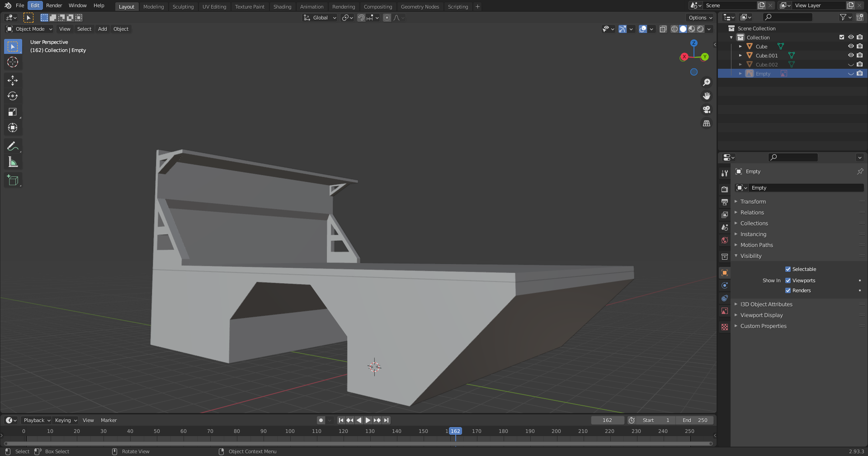Open the timeline Playback popover

click(37, 420)
